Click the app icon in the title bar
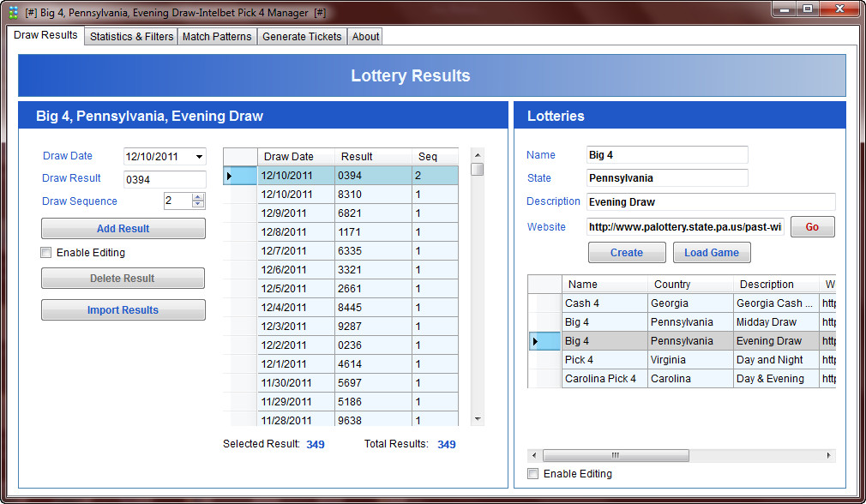 [x=13, y=11]
